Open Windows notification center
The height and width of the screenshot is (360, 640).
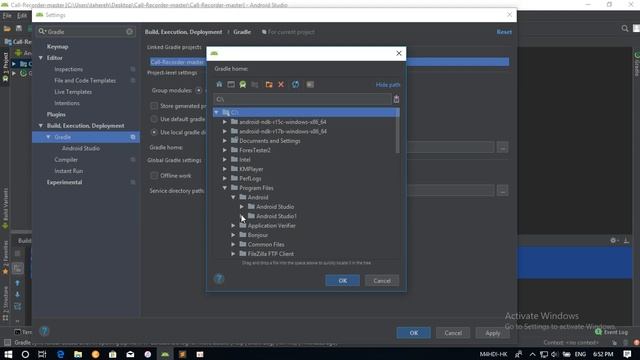click(x=627, y=354)
